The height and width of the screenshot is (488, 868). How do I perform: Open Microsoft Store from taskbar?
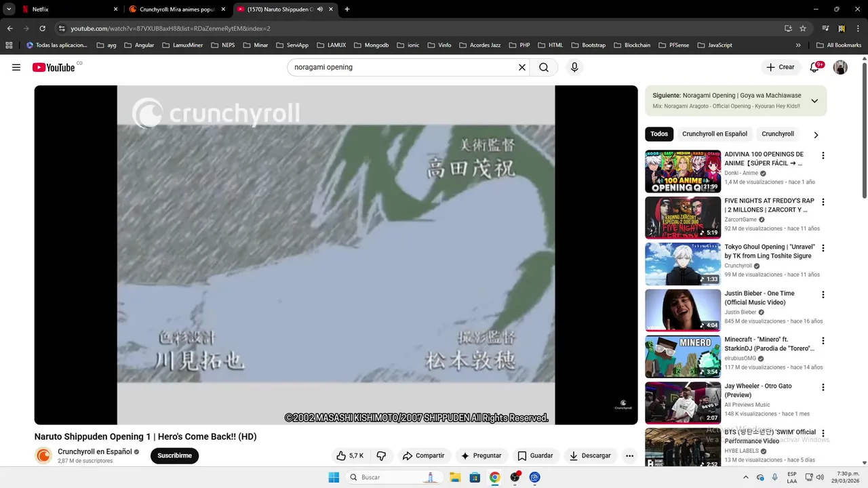475,477
